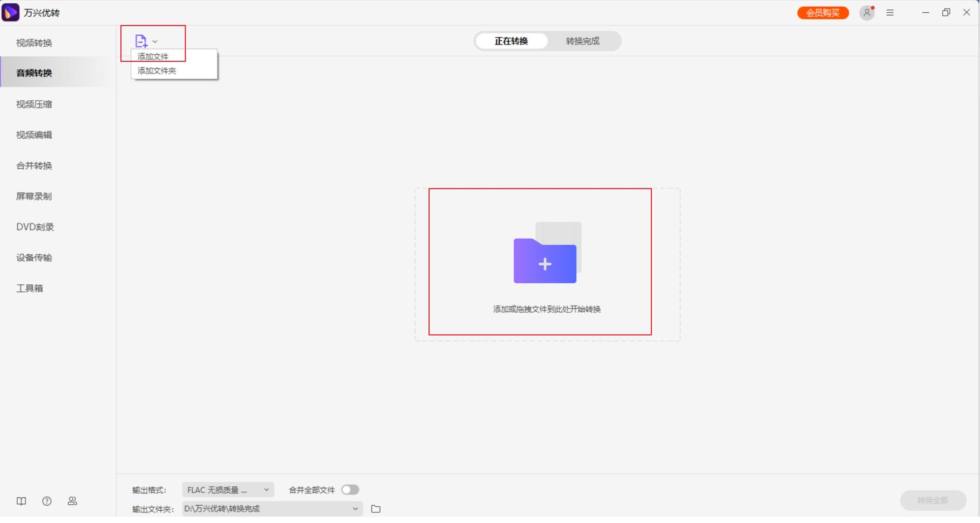Click the chevron next to add file icon

tap(155, 41)
